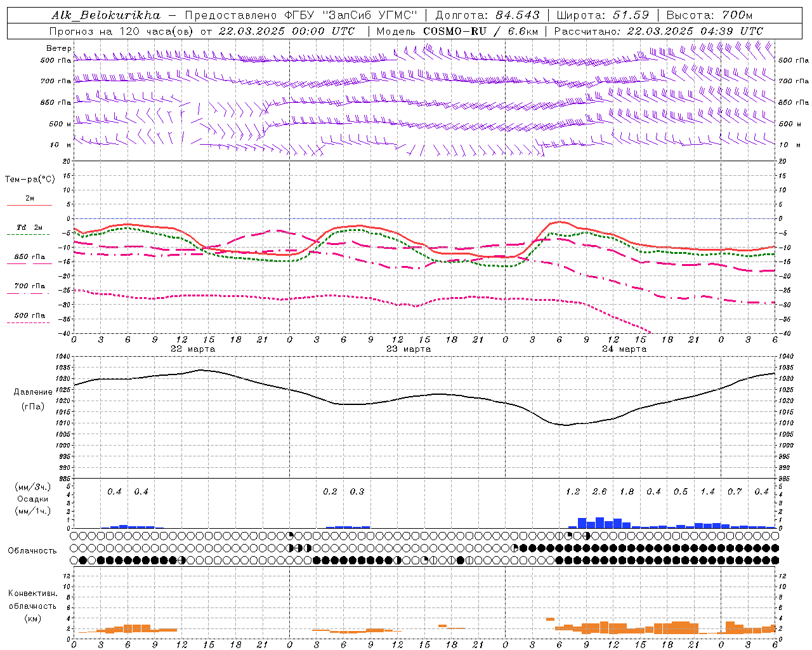
Task: Click the Долгота: 84.543 value
Action: [x=488, y=15]
